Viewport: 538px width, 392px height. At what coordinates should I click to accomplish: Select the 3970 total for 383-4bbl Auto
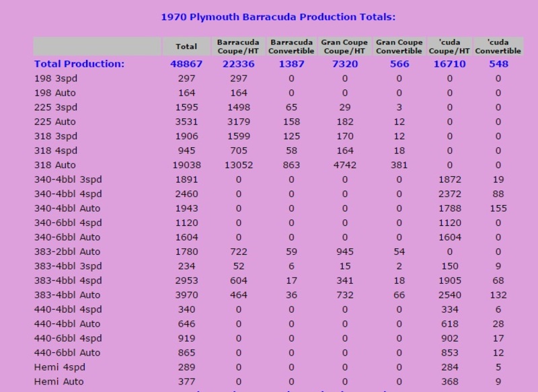coord(187,295)
